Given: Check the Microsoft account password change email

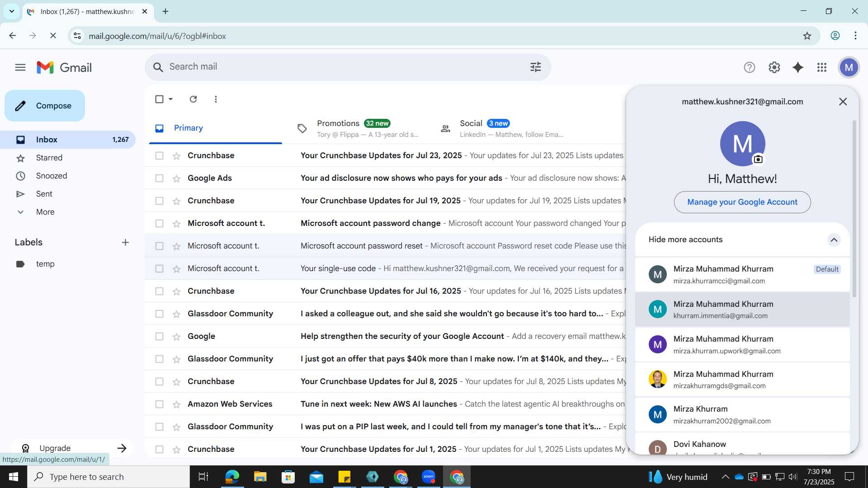Looking at the screenshot, I should 159,224.
